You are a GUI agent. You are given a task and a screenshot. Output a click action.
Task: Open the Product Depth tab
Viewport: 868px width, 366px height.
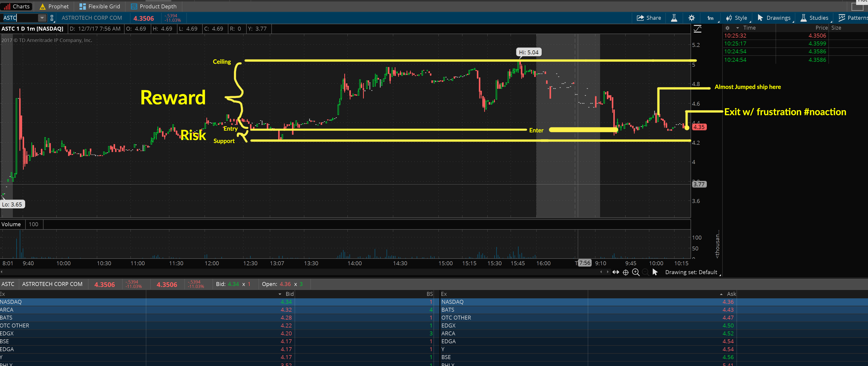(154, 6)
